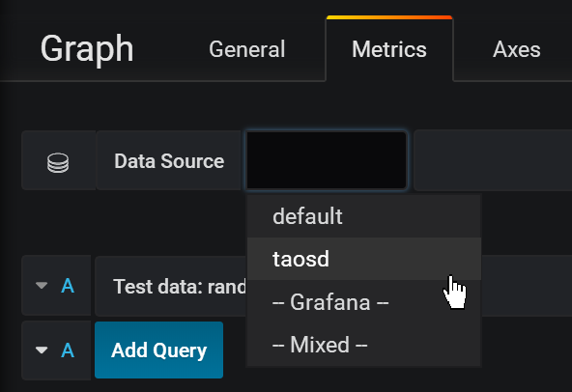Click the orange highlight strip above Metrics
This screenshot has width=572, height=392.
tap(389, 17)
